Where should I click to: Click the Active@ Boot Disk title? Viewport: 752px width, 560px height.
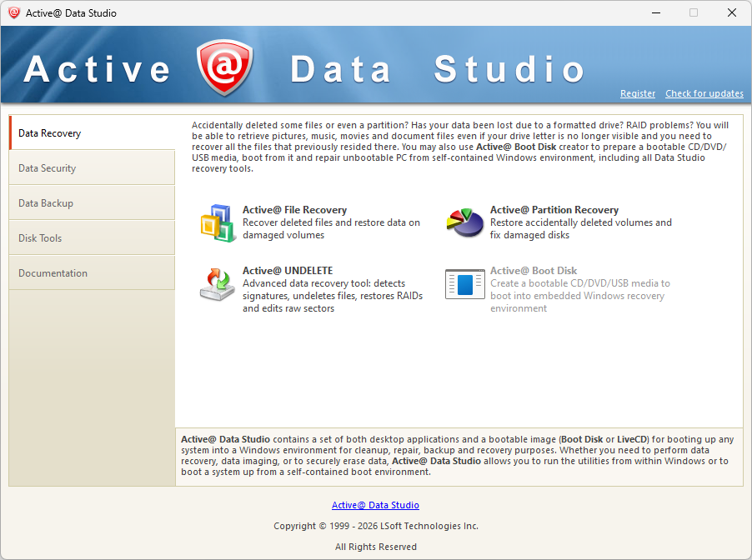coord(534,270)
